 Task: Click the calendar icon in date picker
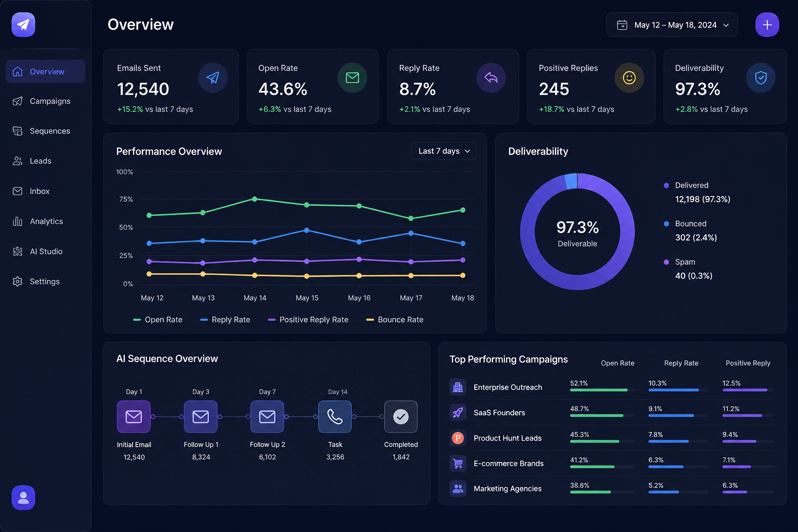(x=622, y=25)
